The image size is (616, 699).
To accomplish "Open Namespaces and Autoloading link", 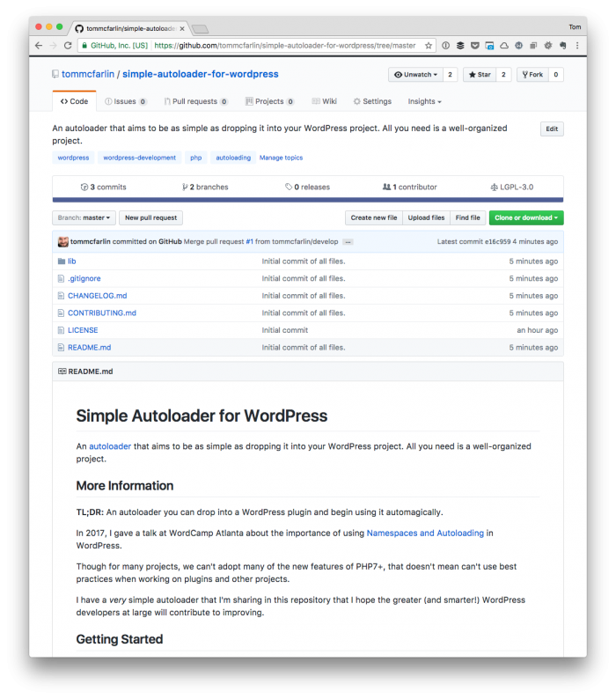I will [425, 533].
